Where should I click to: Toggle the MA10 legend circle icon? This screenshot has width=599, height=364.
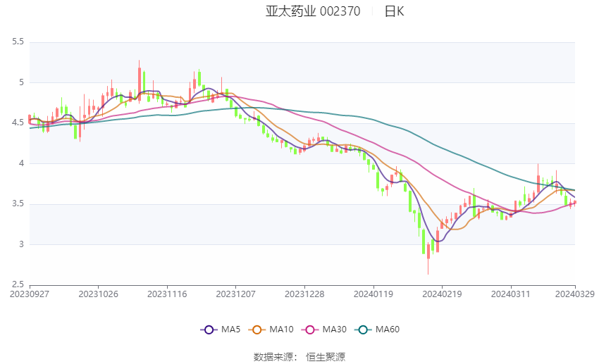257,330
